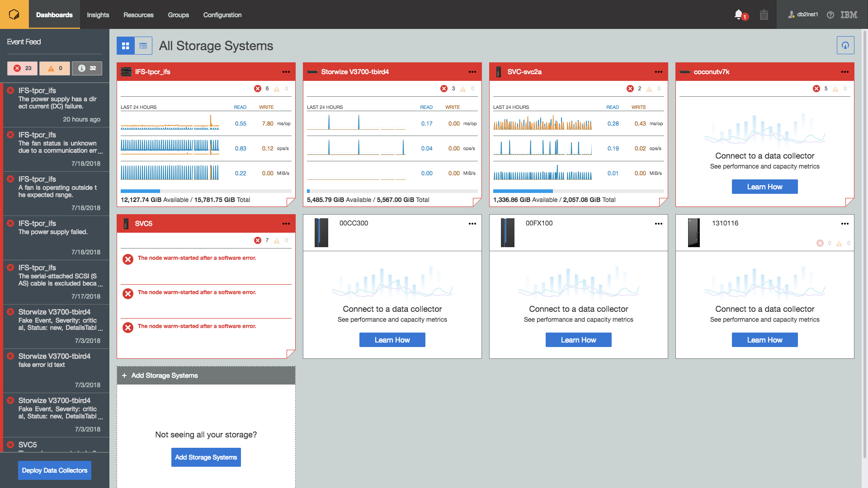868x488 pixels.
Task: Filter event feed by 32 informational events
Action: [x=87, y=68]
